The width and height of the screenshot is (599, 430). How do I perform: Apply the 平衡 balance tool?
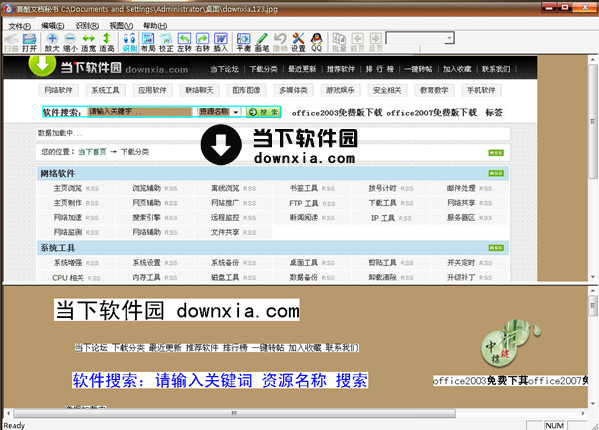click(243, 42)
